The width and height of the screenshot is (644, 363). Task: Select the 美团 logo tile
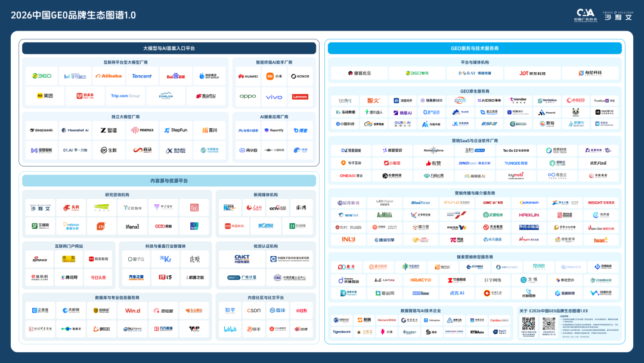(x=45, y=96)
